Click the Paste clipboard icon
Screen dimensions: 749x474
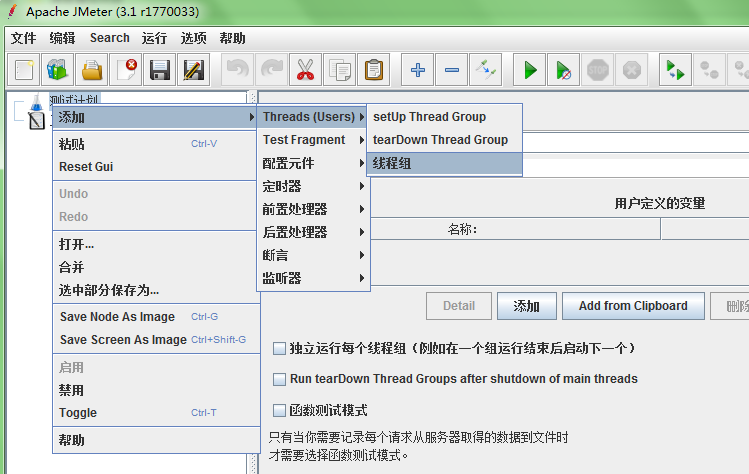(x=374, y=70)
